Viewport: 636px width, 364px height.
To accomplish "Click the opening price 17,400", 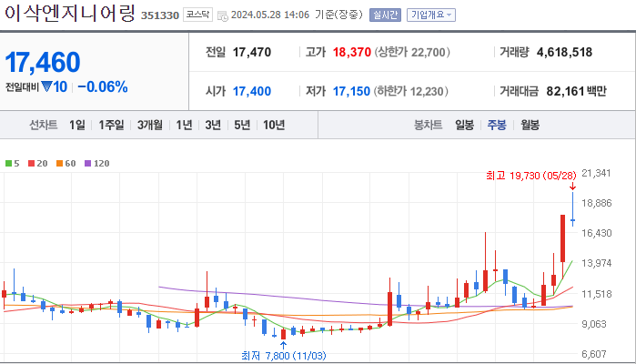I will pos(252,91).
